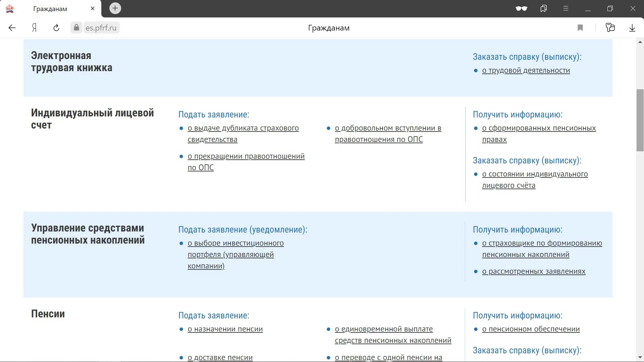Open о единовременной выплате средств пенсионных накоплений
This screenshot has height=362, width=644.
(x=393, y=335)
